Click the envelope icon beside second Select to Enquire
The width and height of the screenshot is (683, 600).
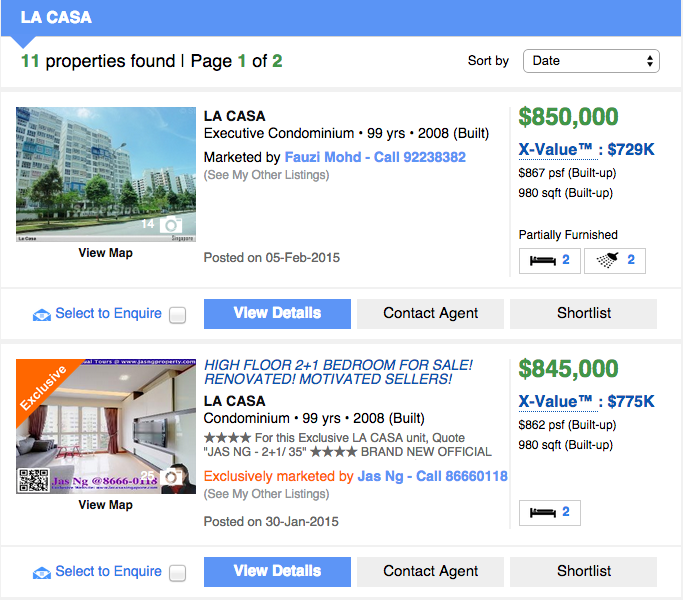pos(42,573)
